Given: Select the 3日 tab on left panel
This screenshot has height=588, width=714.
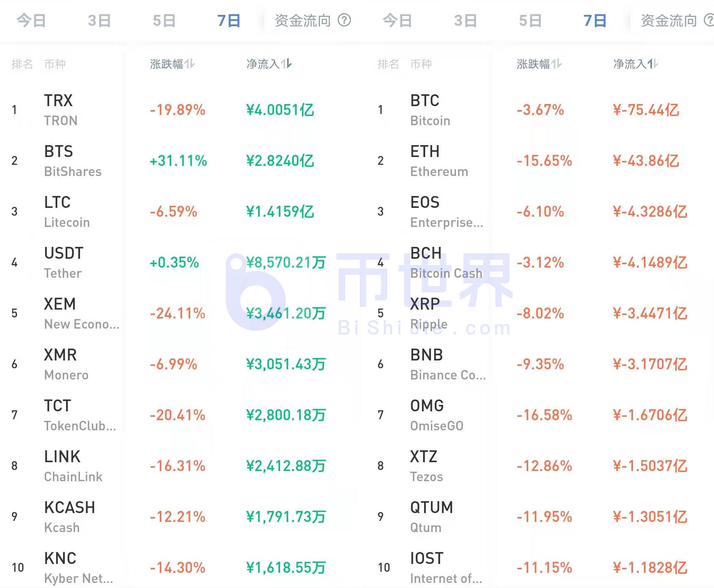Looking at the screenshot, I should (99, 20).
